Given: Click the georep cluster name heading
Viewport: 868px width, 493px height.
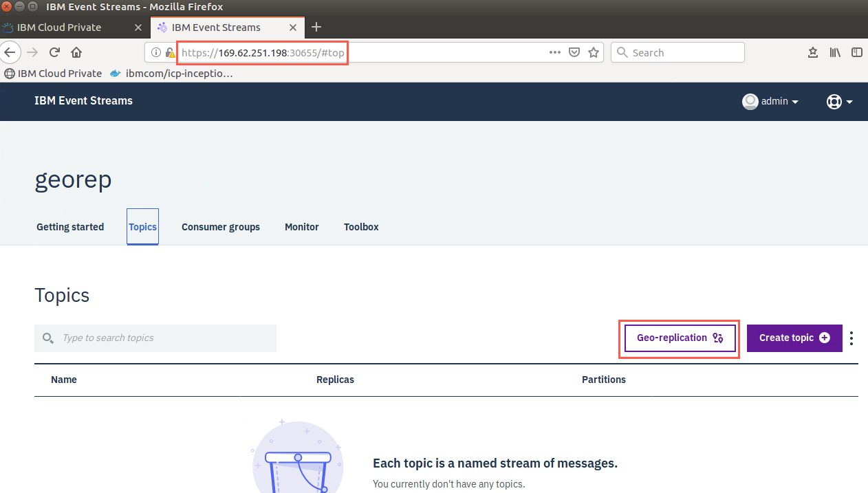Looking at the screenshot, I should point(73,180).
